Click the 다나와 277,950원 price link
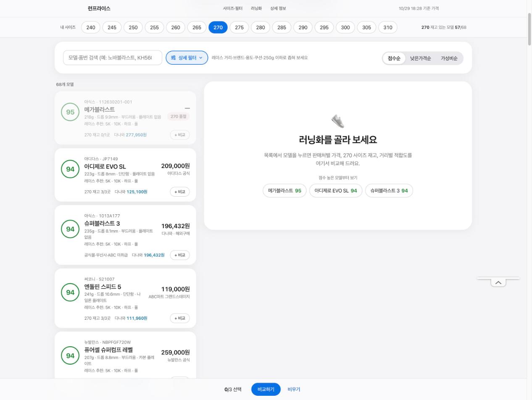 pos(131,135)
